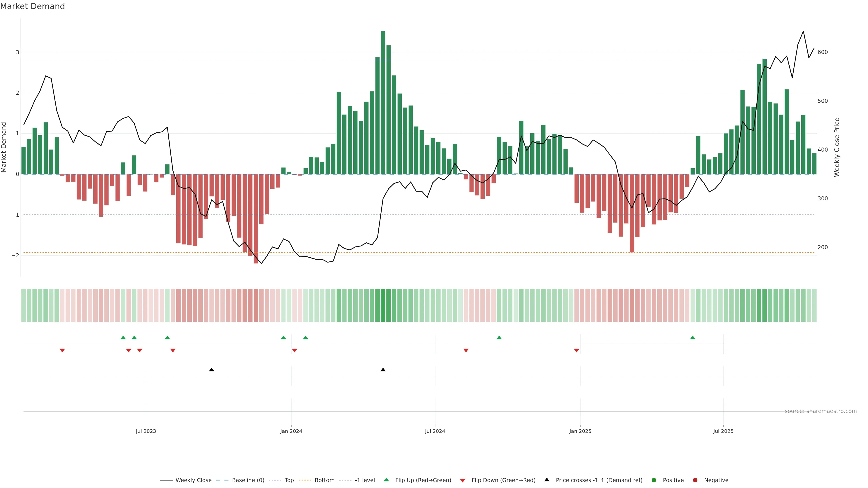Screen dimensions: 868x488
Task: Click the Jan 2024 axis label
Action: 291,431
